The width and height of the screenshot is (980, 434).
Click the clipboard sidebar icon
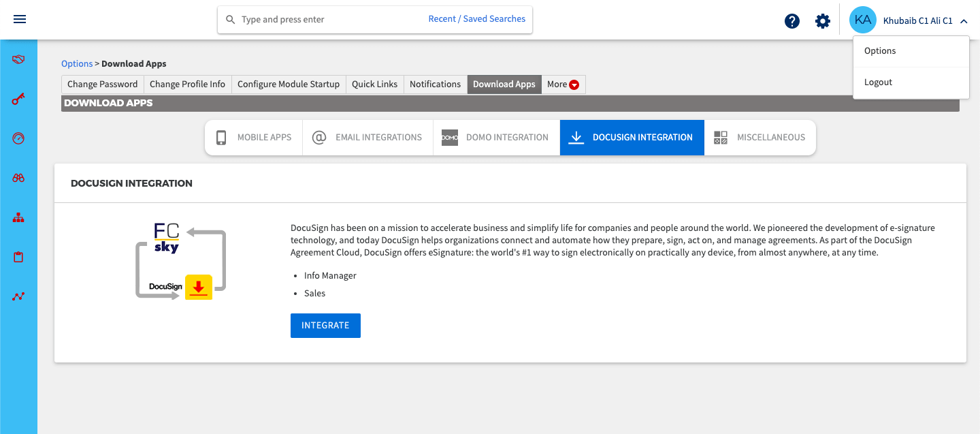18,258
